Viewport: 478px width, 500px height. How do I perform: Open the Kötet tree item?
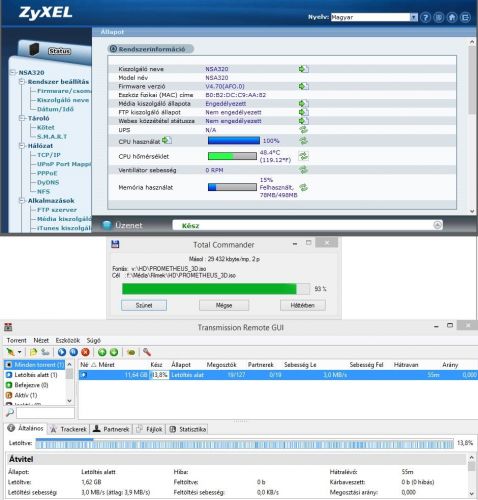[x=46, y=127]
